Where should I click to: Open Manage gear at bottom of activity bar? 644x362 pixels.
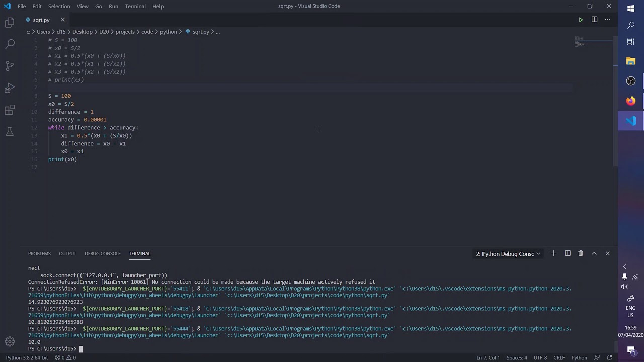[x=10, y=342]
